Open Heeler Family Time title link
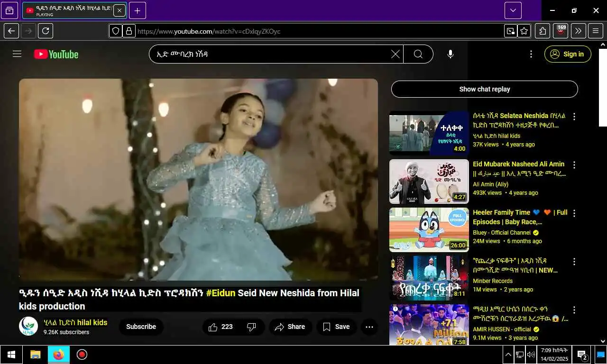Viewport: 607px width, 364px height. point(520,217)
